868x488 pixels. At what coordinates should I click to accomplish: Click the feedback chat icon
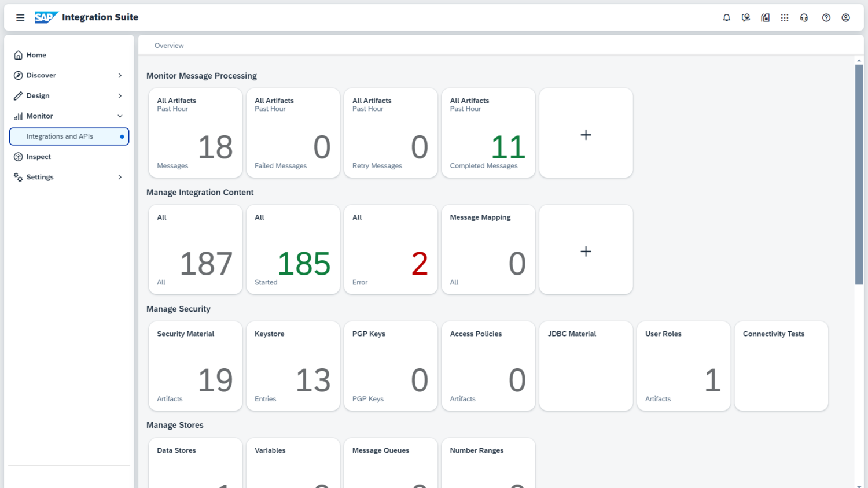pyautogui.click(x=746, y=18)
